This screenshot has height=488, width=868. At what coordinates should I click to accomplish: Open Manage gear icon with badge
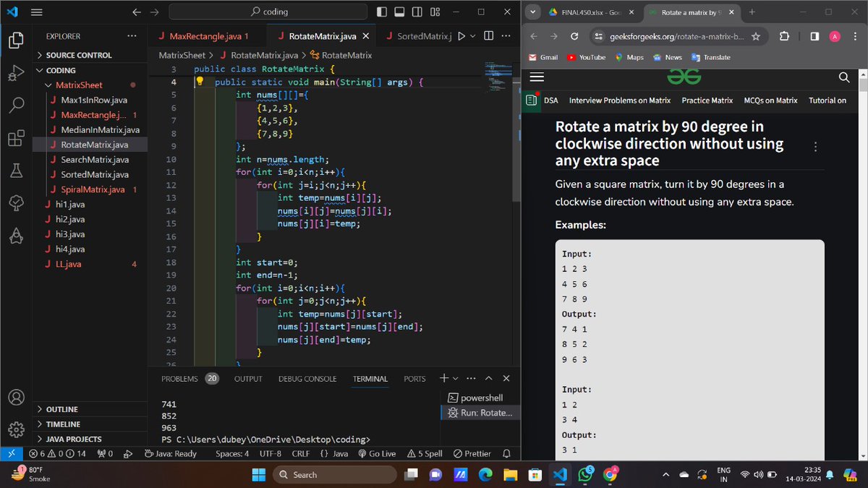[16, 429]
